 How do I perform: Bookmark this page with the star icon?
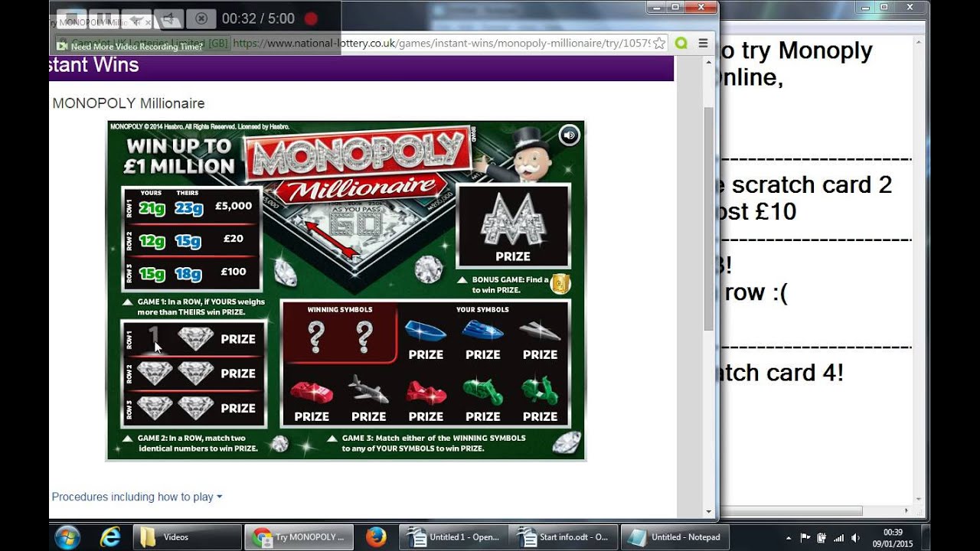660,44
